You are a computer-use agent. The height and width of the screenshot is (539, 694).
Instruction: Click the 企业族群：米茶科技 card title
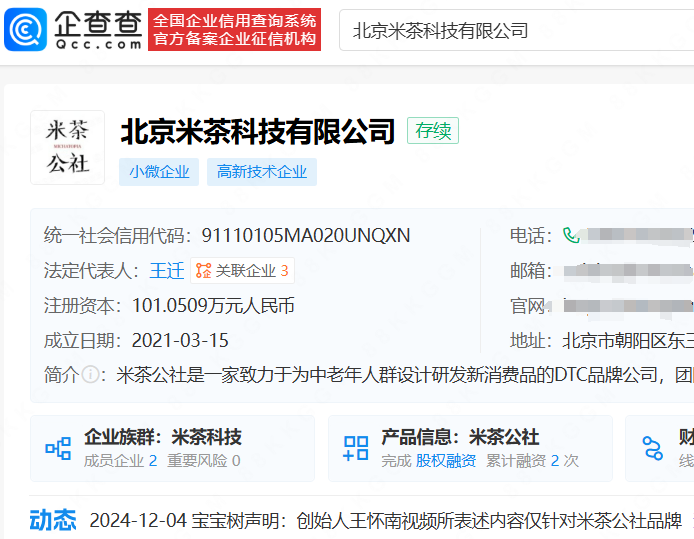point(163,437)
